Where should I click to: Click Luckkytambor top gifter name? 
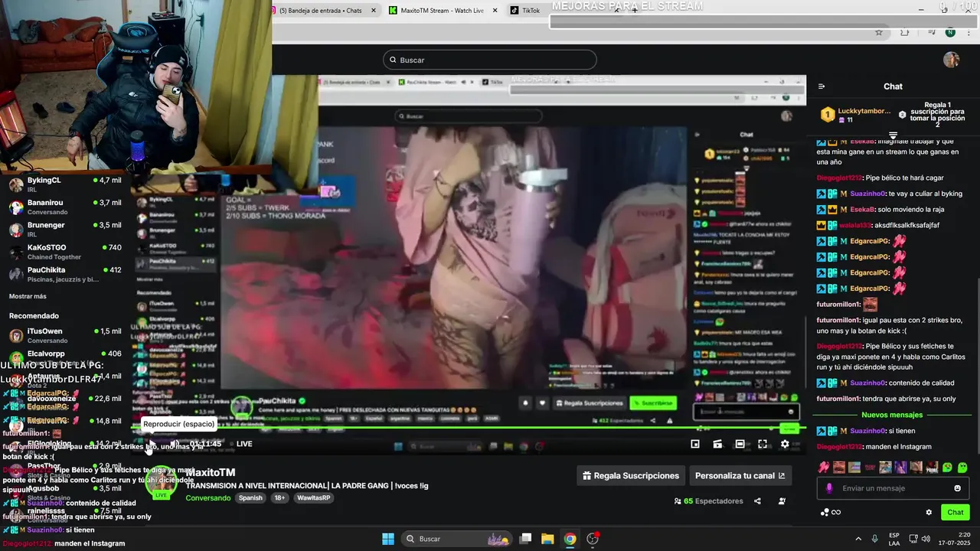point(864,111)
